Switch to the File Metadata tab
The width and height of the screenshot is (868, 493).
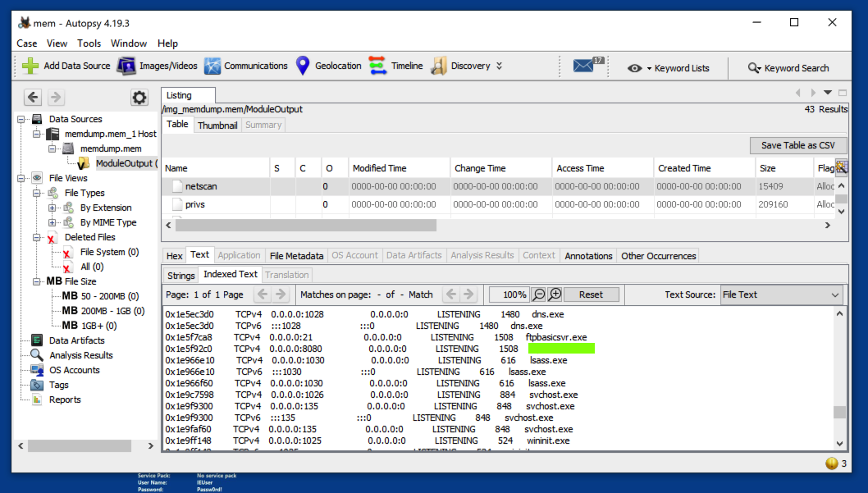(296, 256)
